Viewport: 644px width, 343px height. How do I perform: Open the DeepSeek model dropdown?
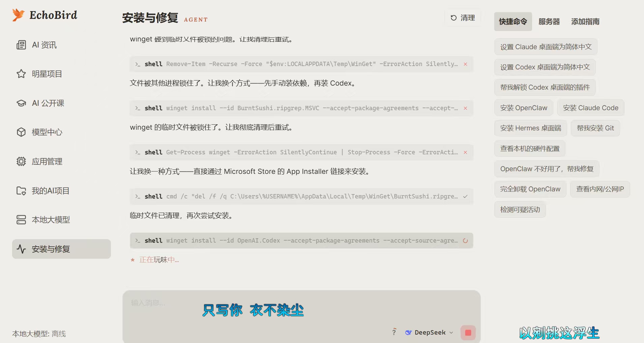click(x=429, y=333)
